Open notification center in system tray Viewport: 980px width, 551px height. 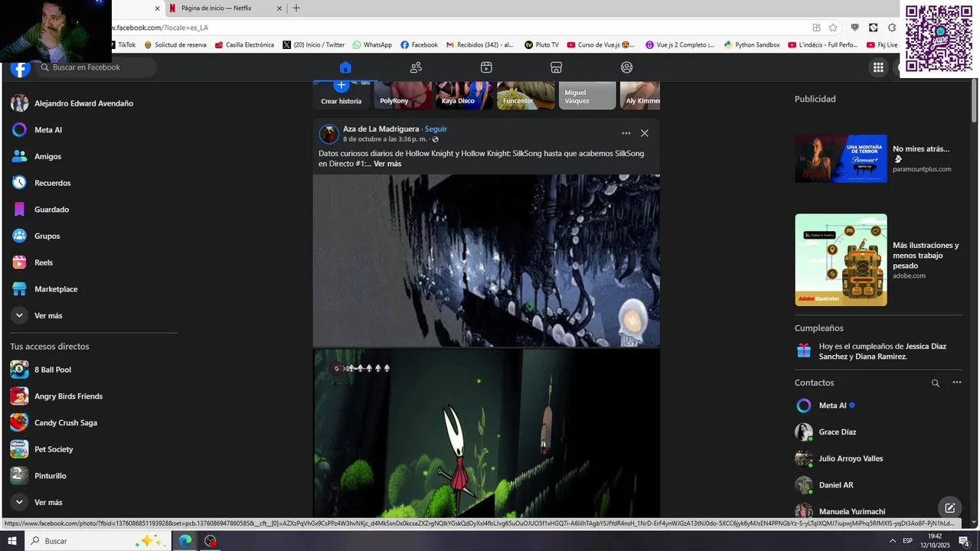point(964,541)
